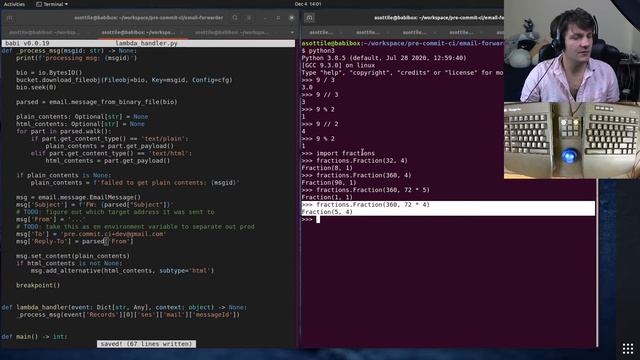Click the 'html_contents: Optional[str] = None' line
This screenshot has width=640, height=360.
[80, 124]
